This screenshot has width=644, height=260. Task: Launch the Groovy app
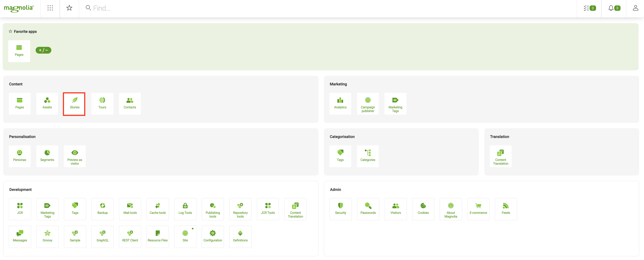point(47,237)
